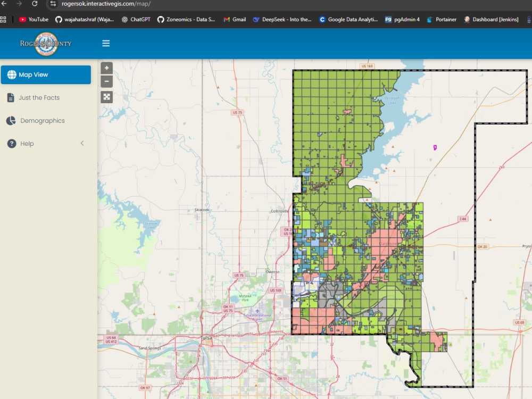
Task: Zoom in on the map
Action: tap(106, 68)
